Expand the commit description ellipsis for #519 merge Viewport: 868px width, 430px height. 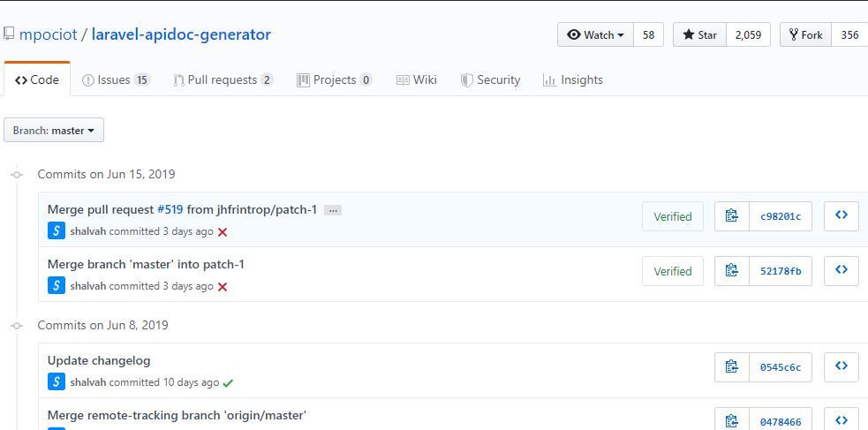tap(332, 210)
